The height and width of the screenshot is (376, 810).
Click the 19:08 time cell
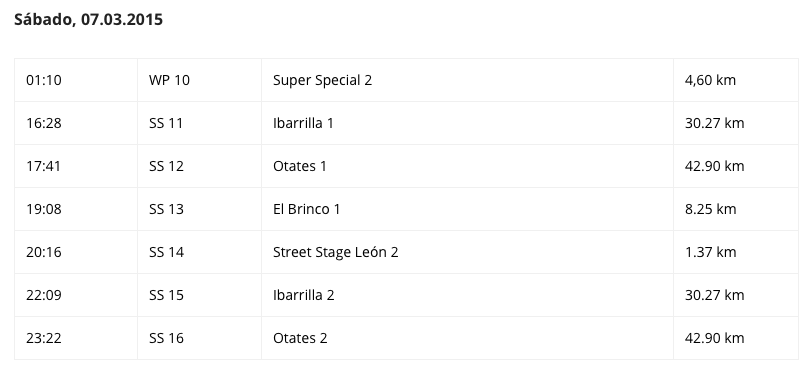[x=76, y=209]
